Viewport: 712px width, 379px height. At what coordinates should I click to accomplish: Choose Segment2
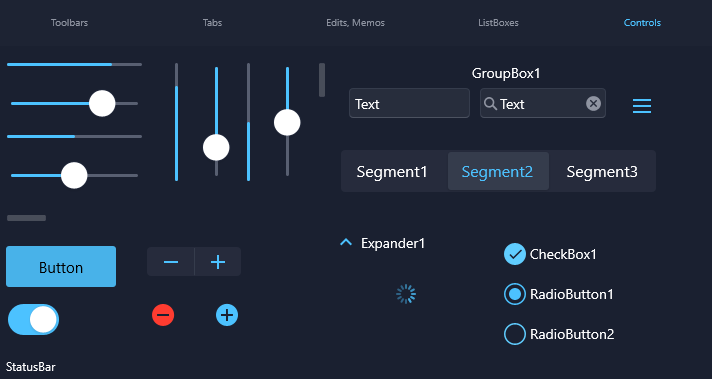tap(498, 172)
